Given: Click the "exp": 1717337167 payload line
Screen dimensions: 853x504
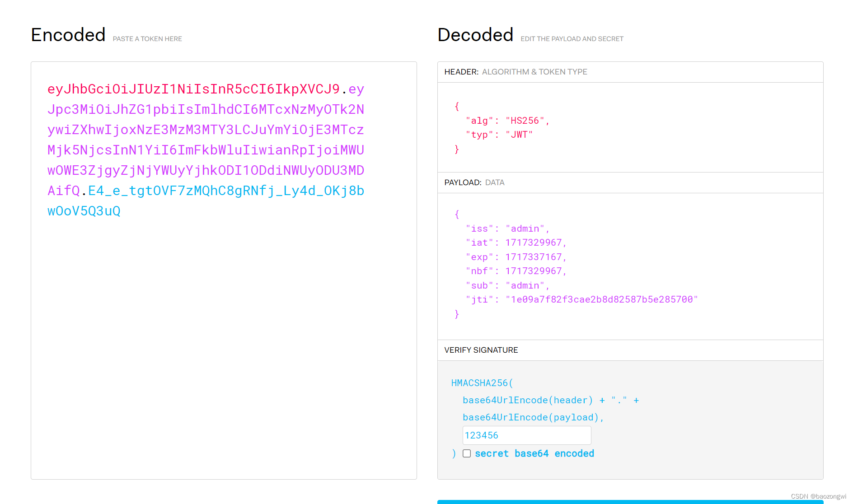Looking at the screenshot, I should (516, 257).
